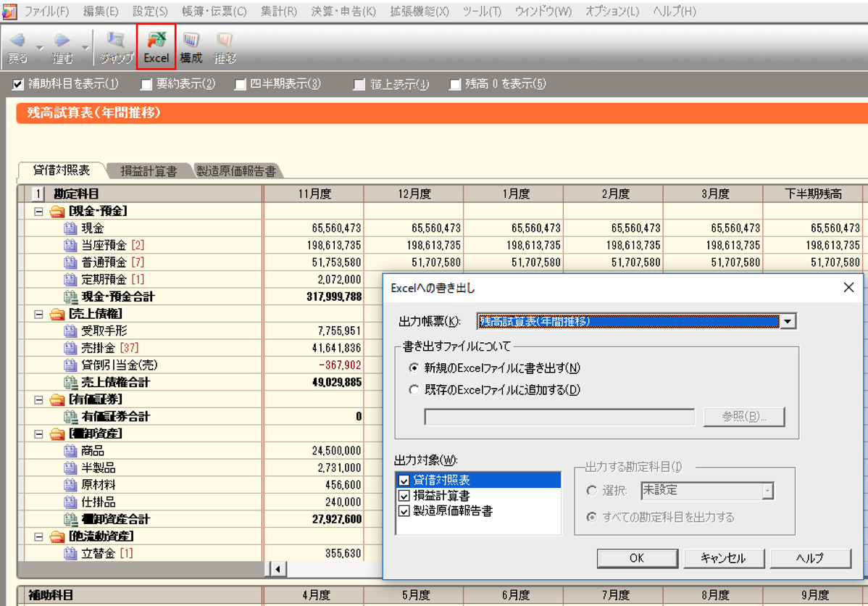Viewport: 868px width, 606px height.
Task: Collapse the 現金・預金 tree group
Action: (38, 212)
